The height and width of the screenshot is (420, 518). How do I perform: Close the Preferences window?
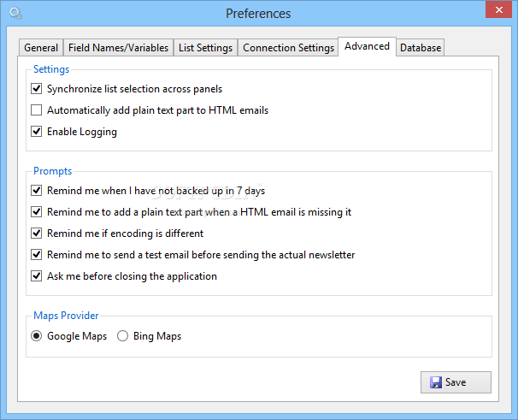click(x=498, y=9)
